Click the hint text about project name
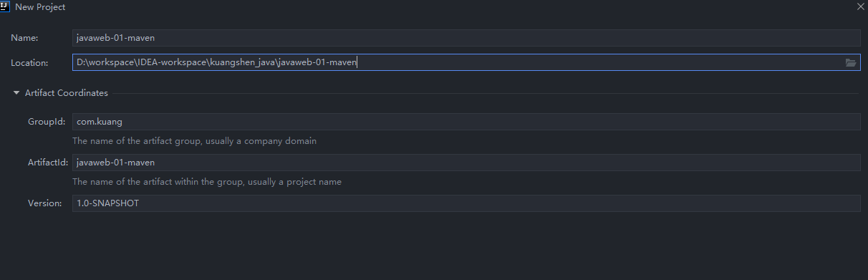The height and width of the screenshot is (280, 868). tap(207, 182)
